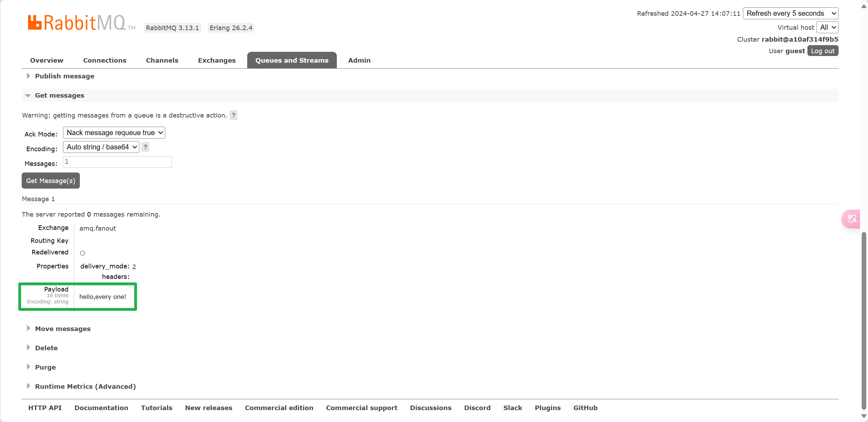The height and width of the screenshot is (422, 868).
Task: Open the refresh interval dropdown
Action: (790, 13)
